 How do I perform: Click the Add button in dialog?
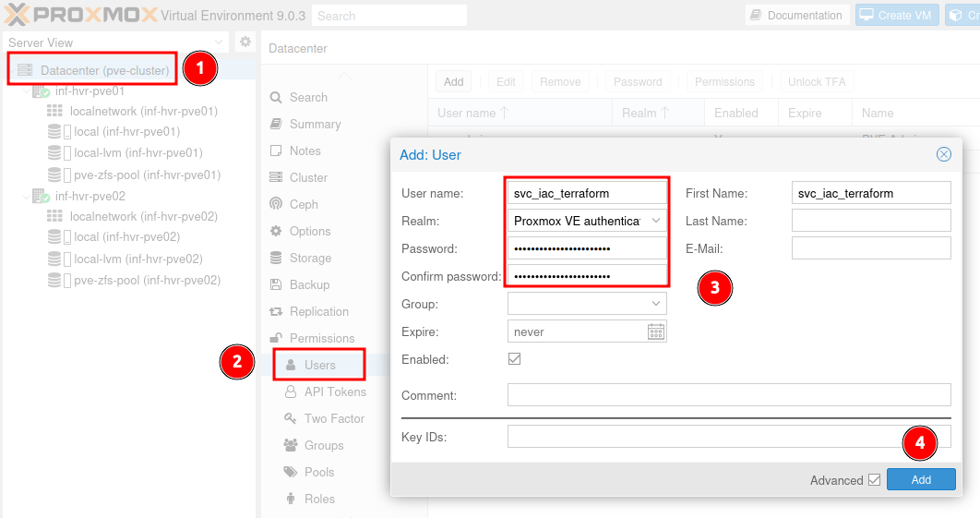pos(921,480)
